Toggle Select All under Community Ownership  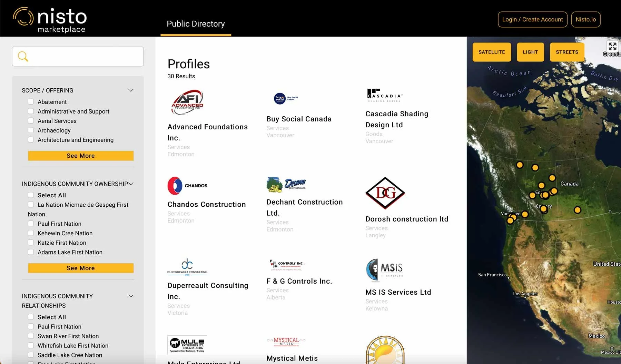pyautogui.click(x=31, y=195)
